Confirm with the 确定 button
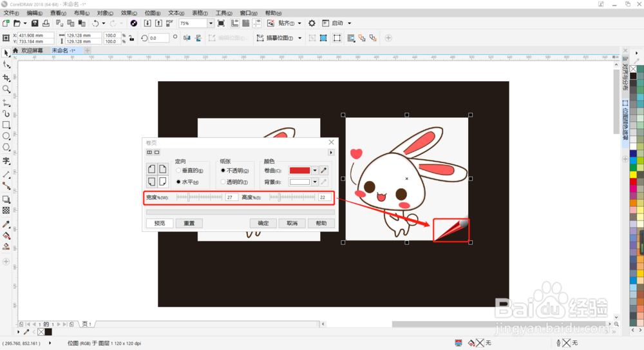 pos(263,223)
